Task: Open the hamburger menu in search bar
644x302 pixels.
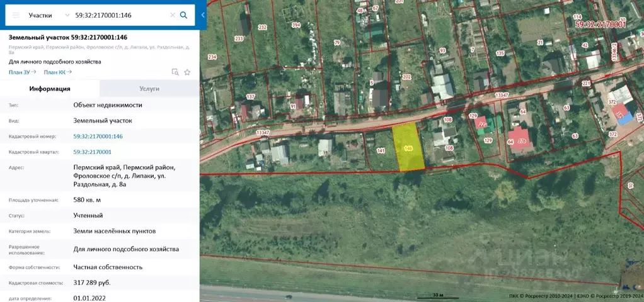Action: pyautogui.click(x=16, y=15)
